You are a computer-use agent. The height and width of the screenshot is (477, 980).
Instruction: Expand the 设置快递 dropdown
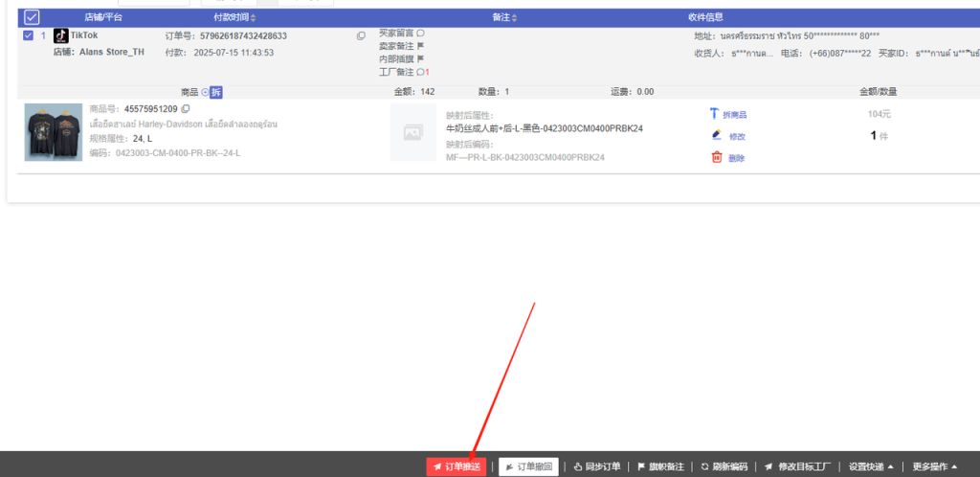(x=871, y=466)
